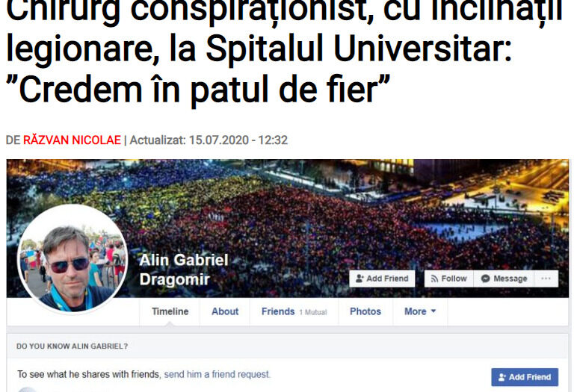
Task: Click the '1 Mutual' friends label
Action: tap(313, 312)
